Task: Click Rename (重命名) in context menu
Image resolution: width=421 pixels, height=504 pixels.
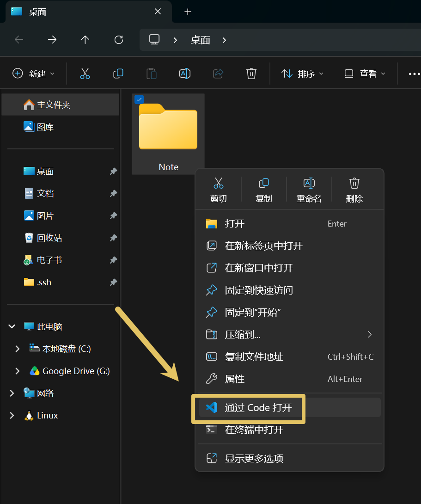Action: [x=309, y=190]
